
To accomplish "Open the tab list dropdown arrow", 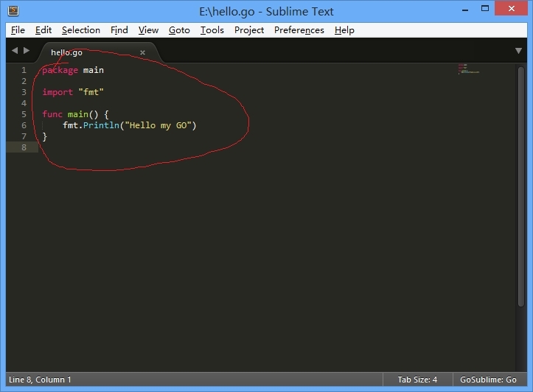I will click(x=518, y=51).
